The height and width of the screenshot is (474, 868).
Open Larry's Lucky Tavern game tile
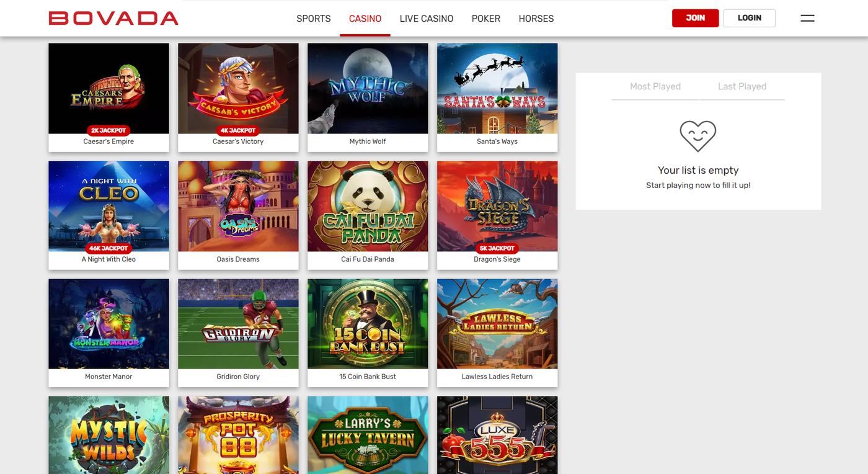coord(368,435)
